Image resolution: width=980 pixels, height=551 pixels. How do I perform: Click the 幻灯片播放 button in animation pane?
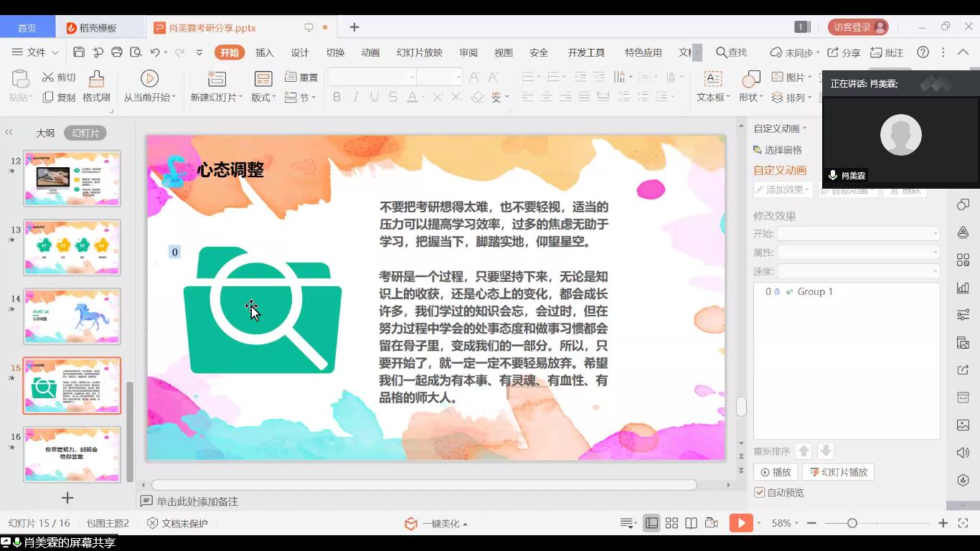point(838,472)
